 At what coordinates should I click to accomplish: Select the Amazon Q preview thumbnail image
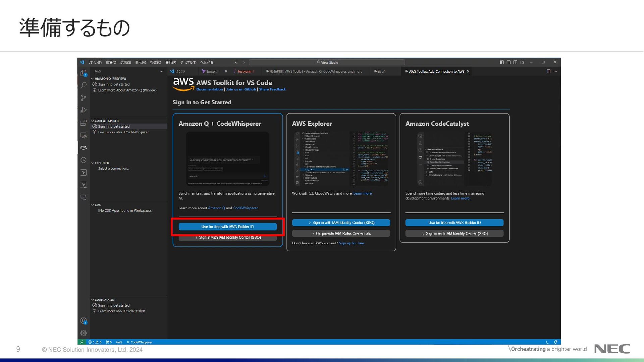(x=228, y=159)
